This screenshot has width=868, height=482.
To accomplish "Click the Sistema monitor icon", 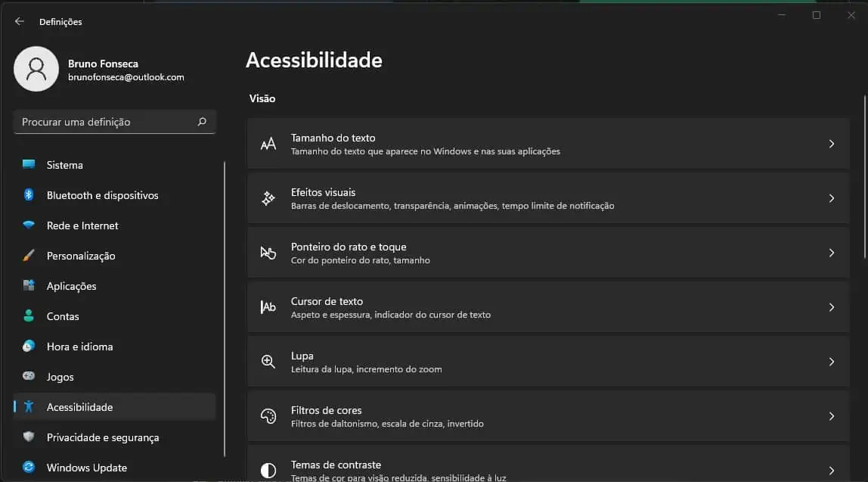I will (x=29, y=164).
